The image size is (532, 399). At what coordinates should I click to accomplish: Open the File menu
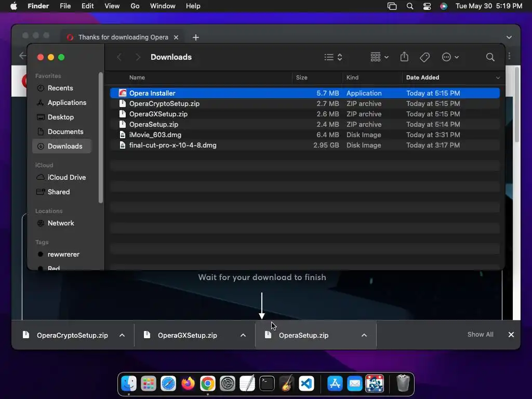(x=65, y=6)
